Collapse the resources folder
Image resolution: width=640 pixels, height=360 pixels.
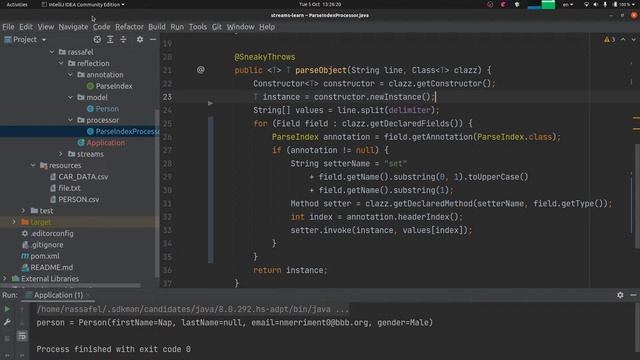tap(33, 165)
